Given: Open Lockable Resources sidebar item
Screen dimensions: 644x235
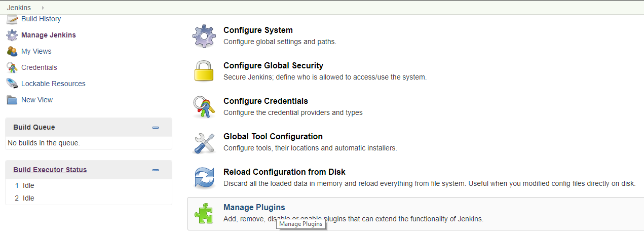Looking at the screenshot, I should click(53, 84).
